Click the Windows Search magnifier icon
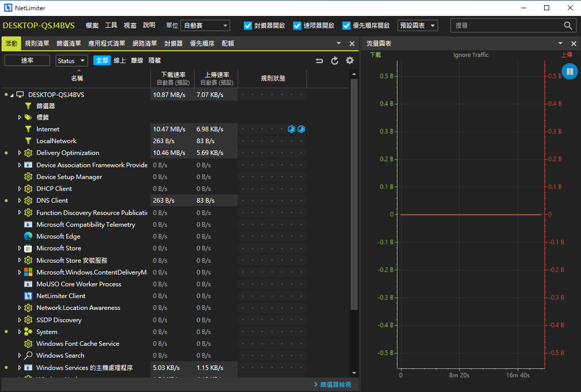Screen dimensions: 581x392 (28, 356)
